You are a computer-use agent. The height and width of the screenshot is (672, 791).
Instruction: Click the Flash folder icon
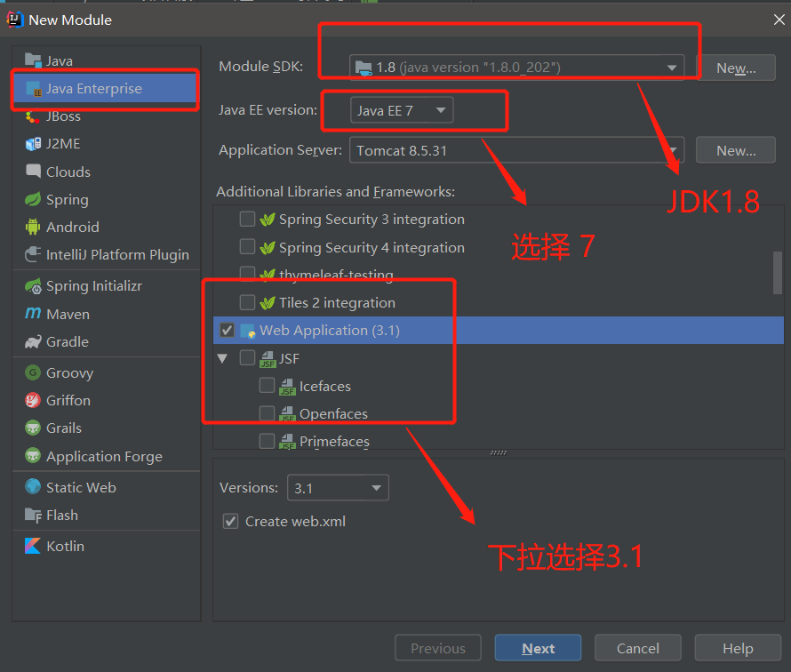33,515
